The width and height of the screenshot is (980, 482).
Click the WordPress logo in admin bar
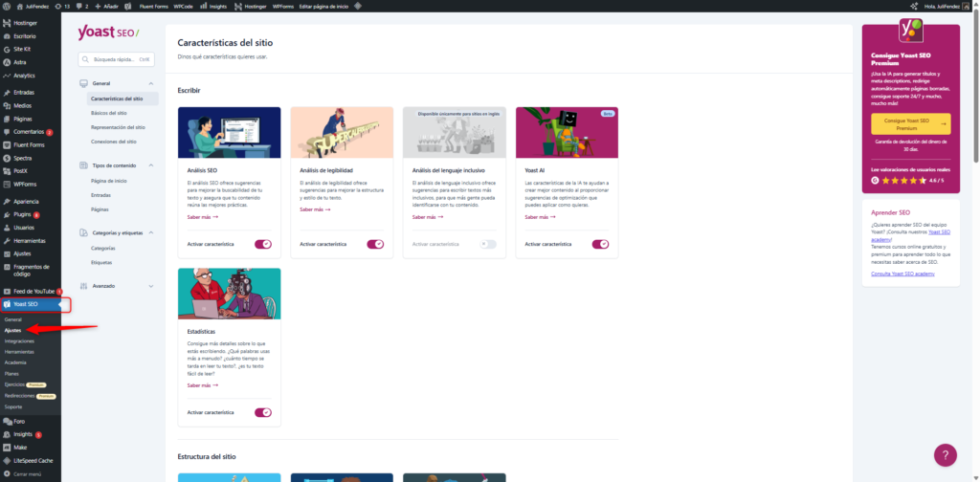point(7,6)
